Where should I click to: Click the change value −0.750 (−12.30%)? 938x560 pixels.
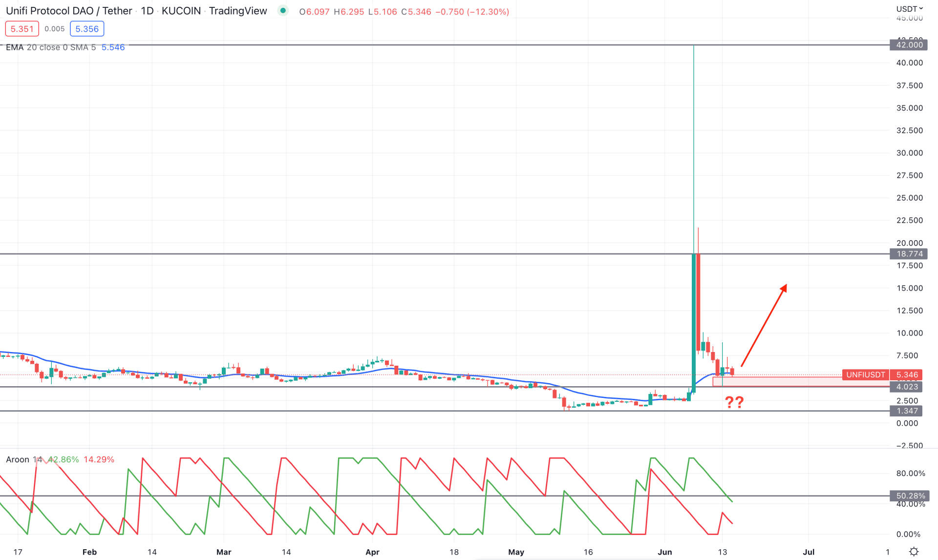[472, 12]
